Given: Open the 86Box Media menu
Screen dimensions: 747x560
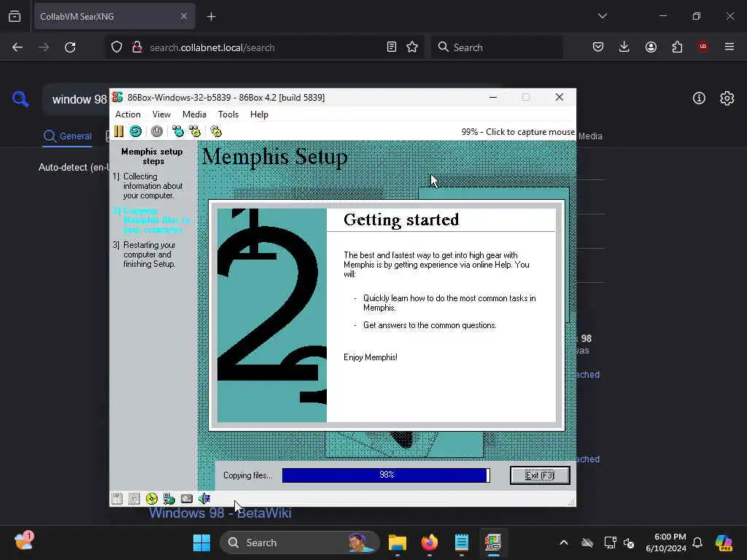Looking at the screenshot, I should 194,114.
